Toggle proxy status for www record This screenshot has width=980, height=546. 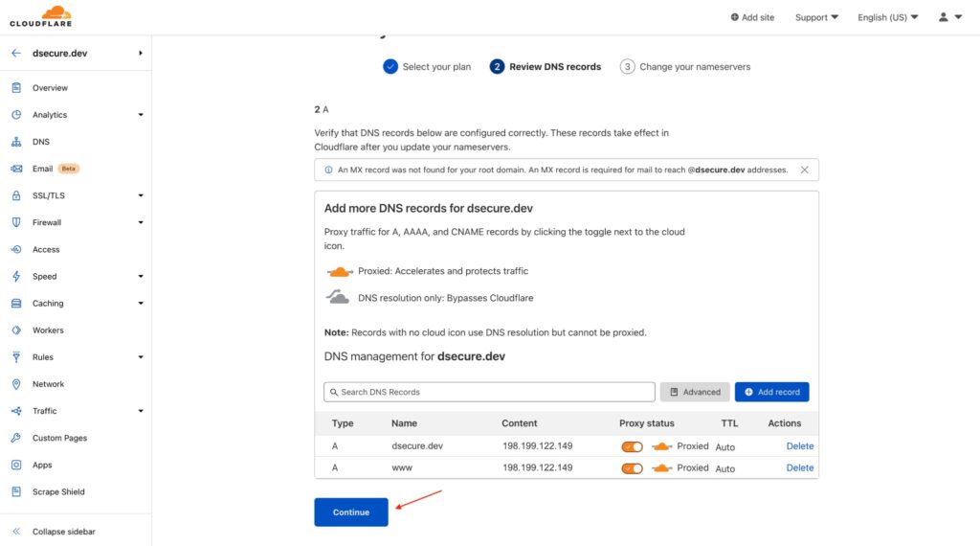(632, 468)
